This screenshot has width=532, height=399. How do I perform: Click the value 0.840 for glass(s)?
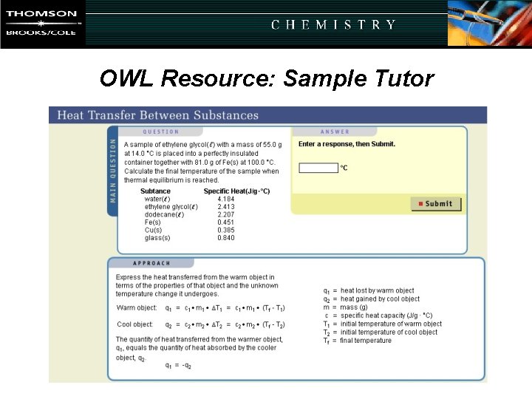(x=226, y=238)
